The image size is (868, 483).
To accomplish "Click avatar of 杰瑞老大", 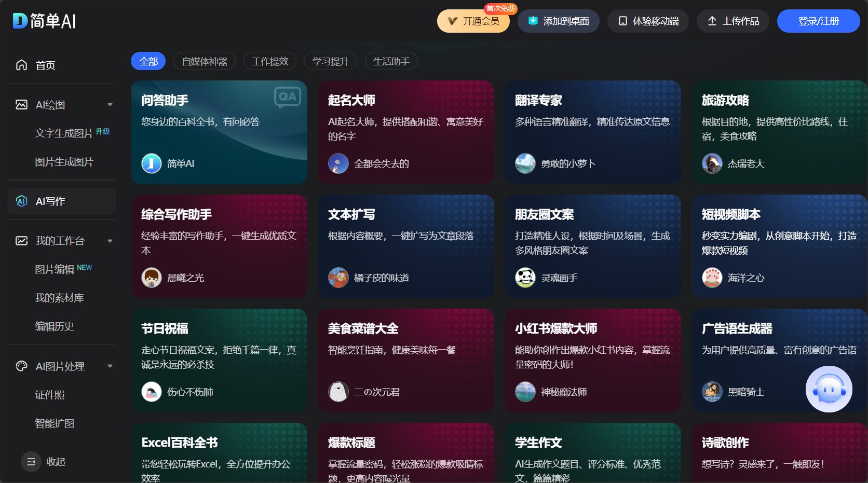I will pyautogui.click(x=712, y=163).
